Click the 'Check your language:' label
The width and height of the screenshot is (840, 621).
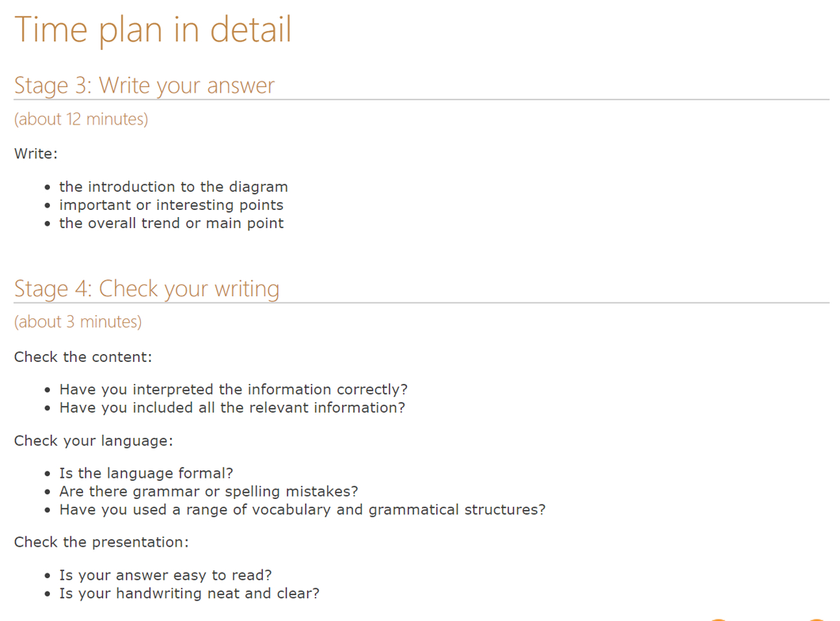point(93,441)
